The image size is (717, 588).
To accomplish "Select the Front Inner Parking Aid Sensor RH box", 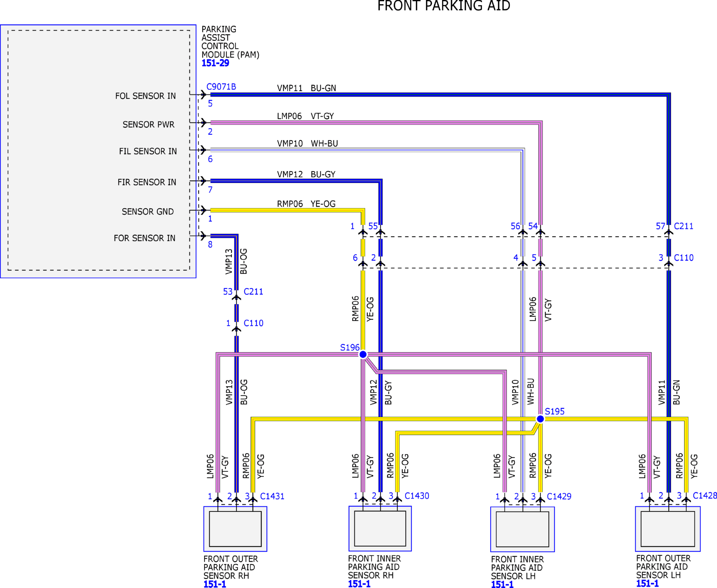I will click(x=380, y=529).
